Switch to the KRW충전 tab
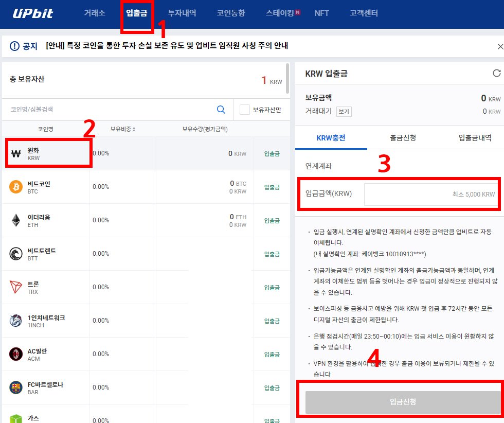 click(x=331, y=138)
